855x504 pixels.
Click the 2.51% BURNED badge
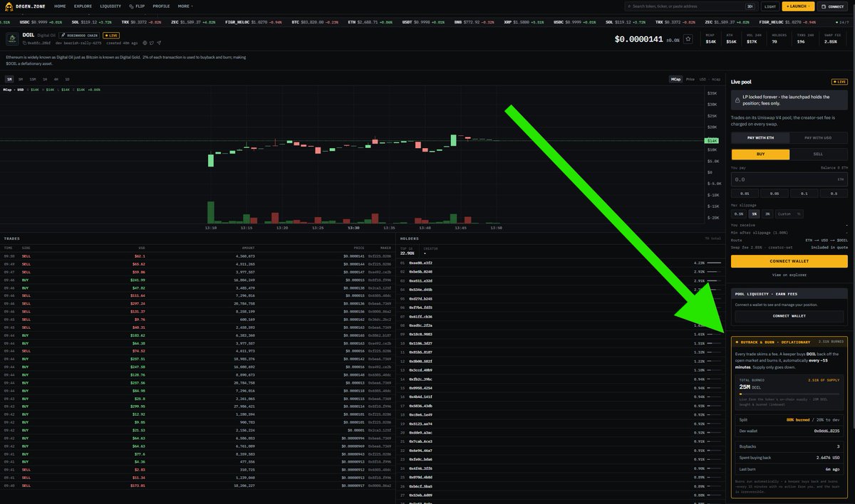[x=830, y=342]
